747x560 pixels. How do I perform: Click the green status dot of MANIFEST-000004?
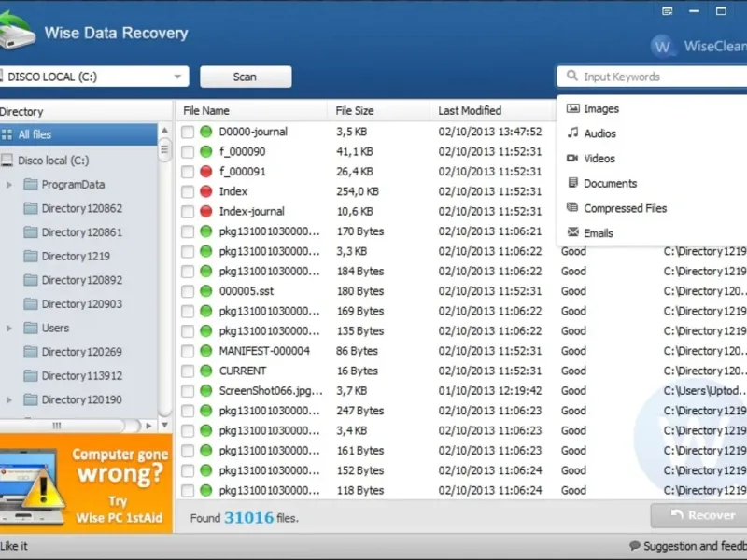point(205,351)
